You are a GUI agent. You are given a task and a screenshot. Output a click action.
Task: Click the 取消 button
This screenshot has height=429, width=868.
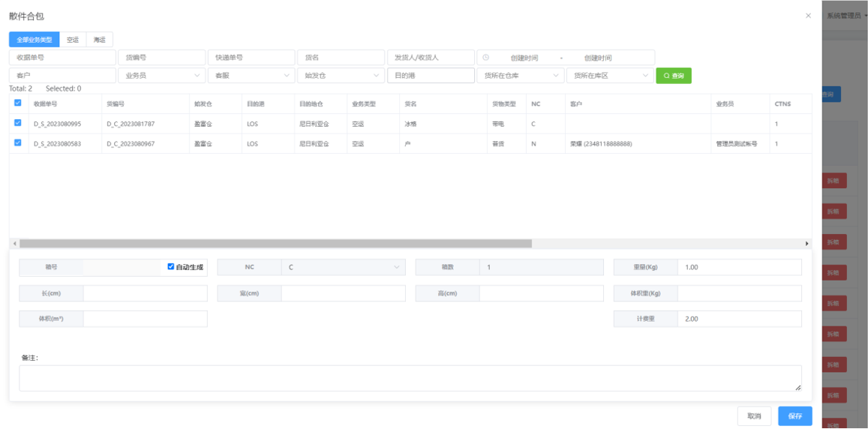click(754, 416)
